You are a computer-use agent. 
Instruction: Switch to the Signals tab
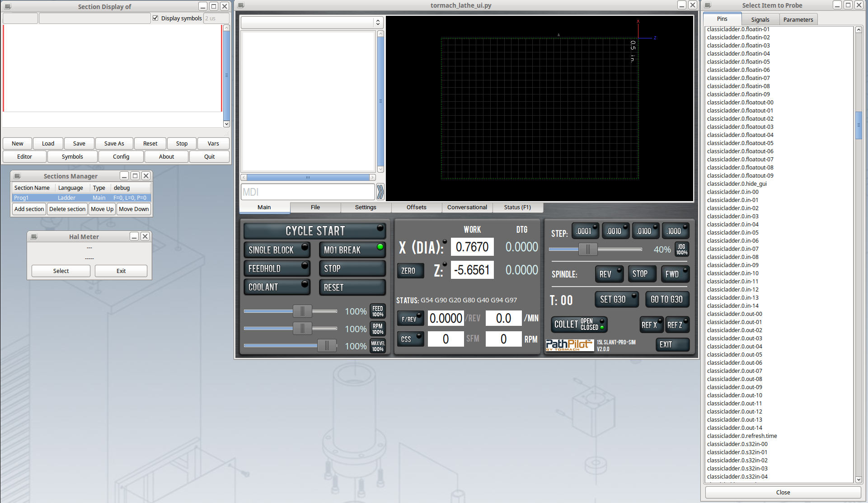(x=760, y=19)
